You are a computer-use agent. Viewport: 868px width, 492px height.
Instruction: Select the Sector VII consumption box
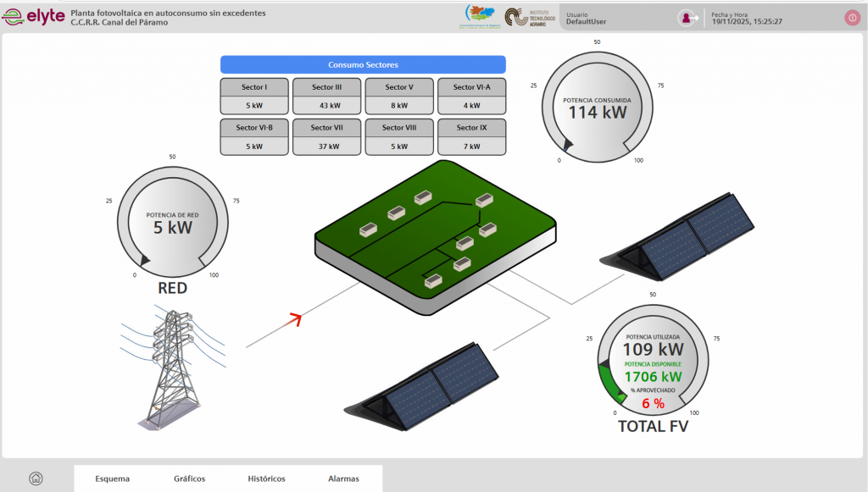tap(326, 137)
